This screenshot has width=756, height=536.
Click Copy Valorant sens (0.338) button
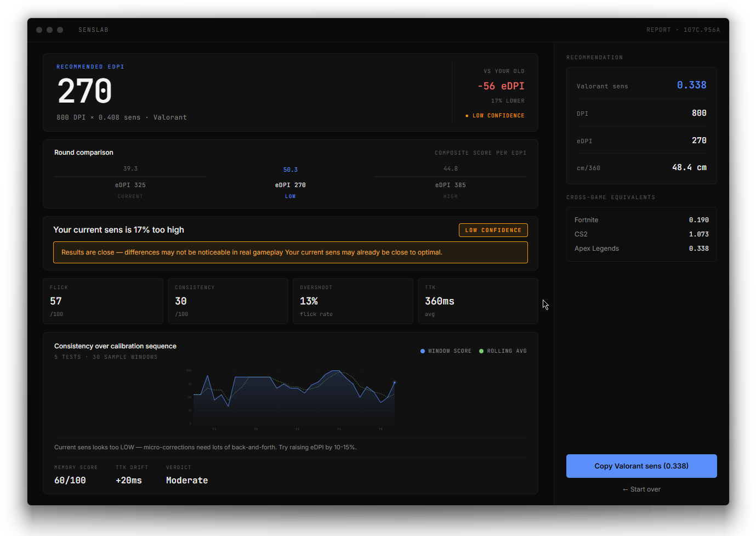click(641, 466)
